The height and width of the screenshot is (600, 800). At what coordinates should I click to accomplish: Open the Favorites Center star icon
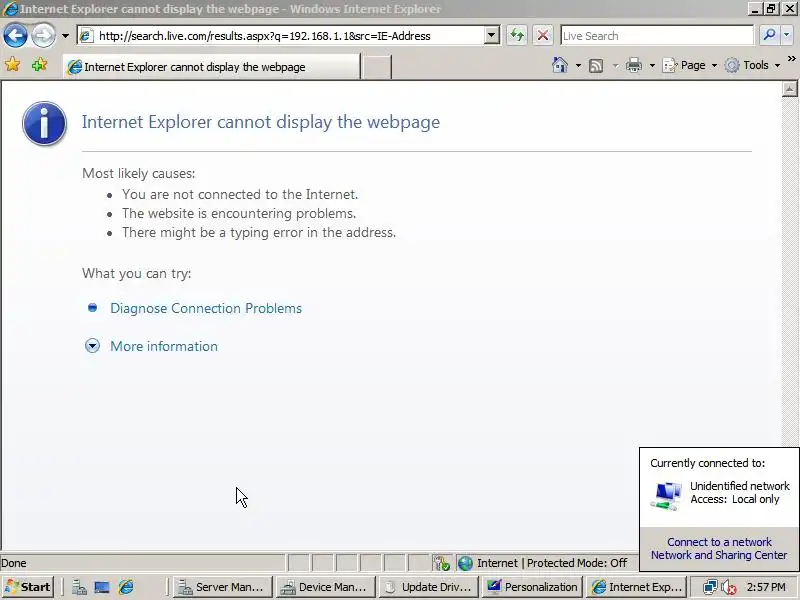coord(12,65)
